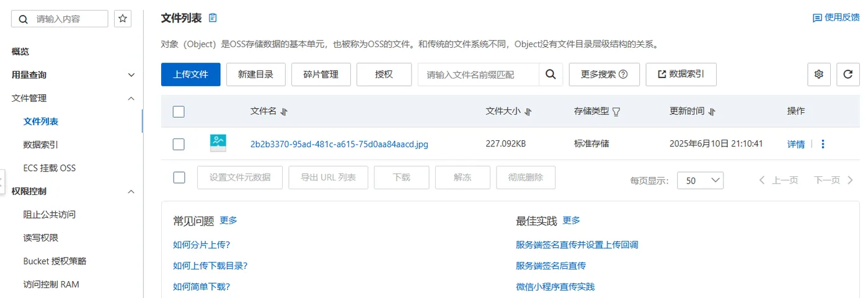
Task: Click the 解冻 button
Action: point(463,178)
